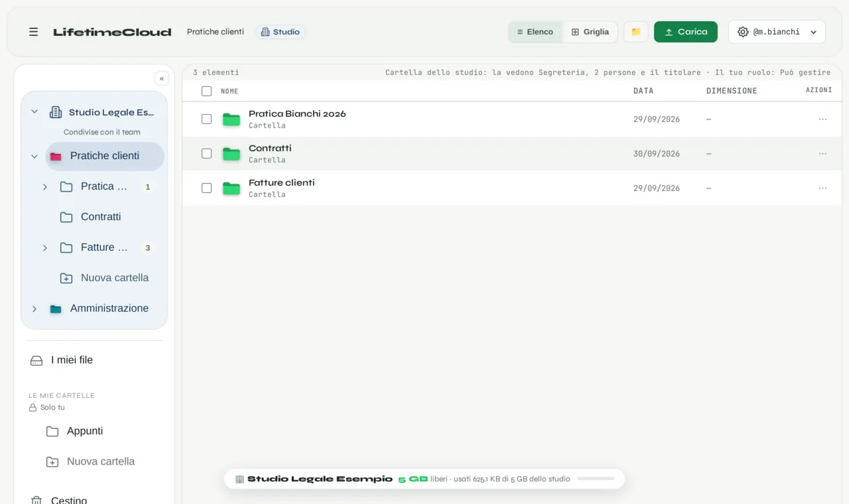Click the red Pratiche clienti folder icon
This screenshot has width=849, height=504.
[x=56, y=157]
